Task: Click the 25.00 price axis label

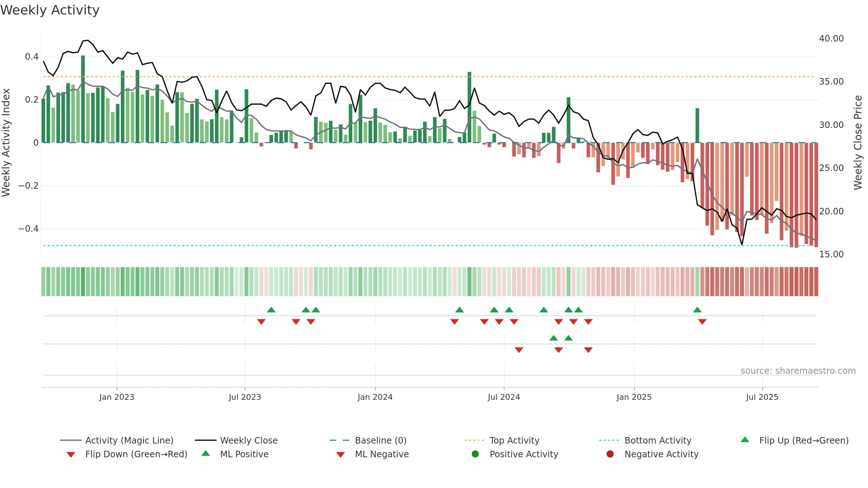Action: [831, 168]
